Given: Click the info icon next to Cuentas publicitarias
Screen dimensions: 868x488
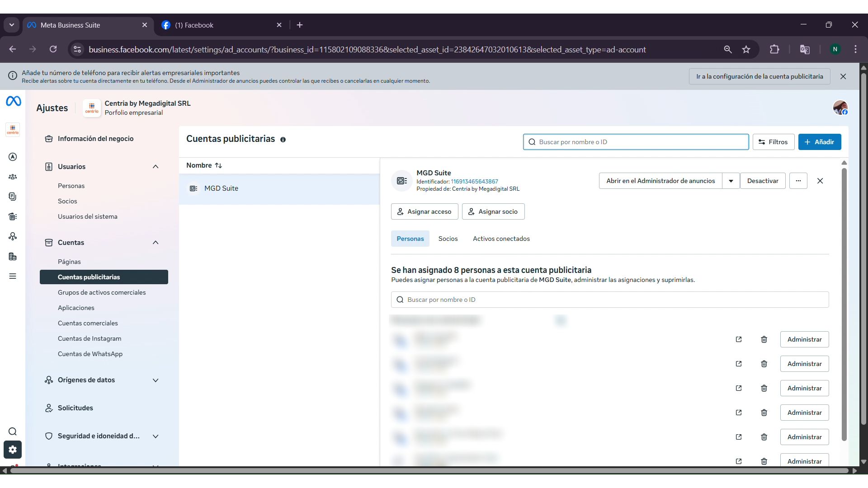Looking at the screenshot, I should pyautogui.click(x=283, y=140).
